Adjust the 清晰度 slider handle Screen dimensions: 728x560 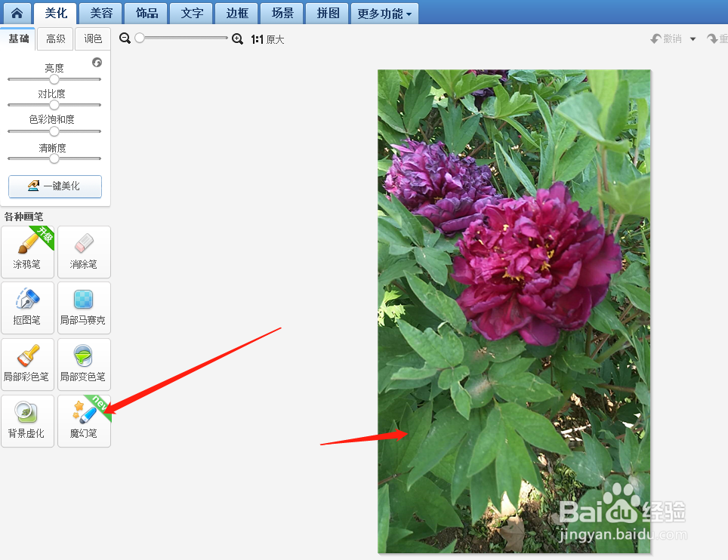click(x=54, y=158)
